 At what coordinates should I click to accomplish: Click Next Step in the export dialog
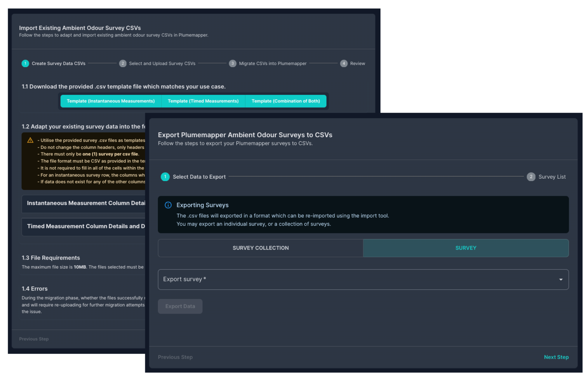[x=556, y=357]
